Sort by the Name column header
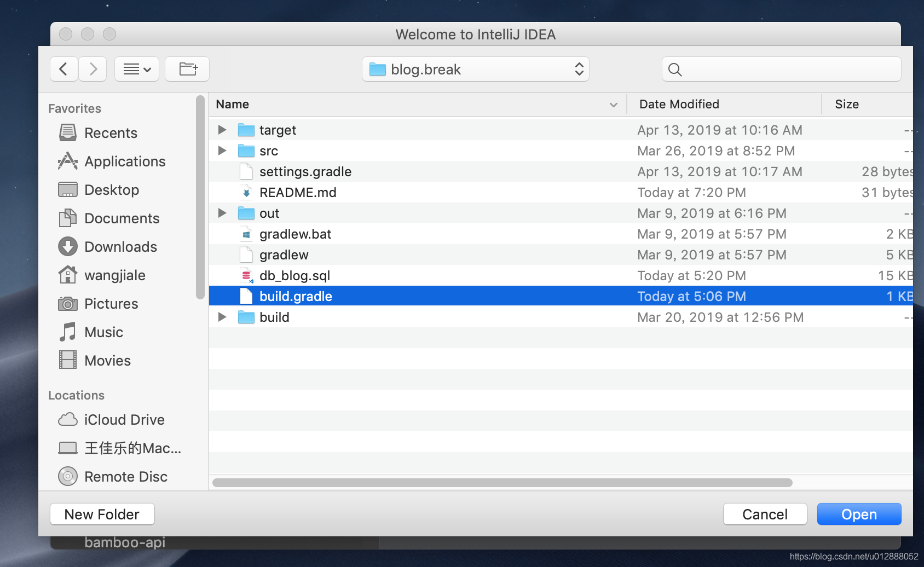The height and width of the screenshot is (567, 924). [x=233, y=104]
